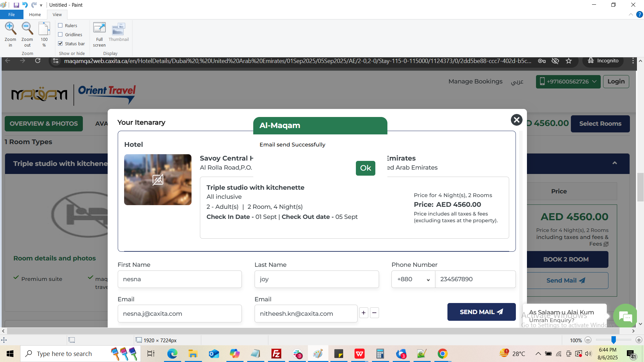Screen dimensions: 644x362
Task: Open Customize Quick Access Toolbar dropdown
Action: point(41,5)
